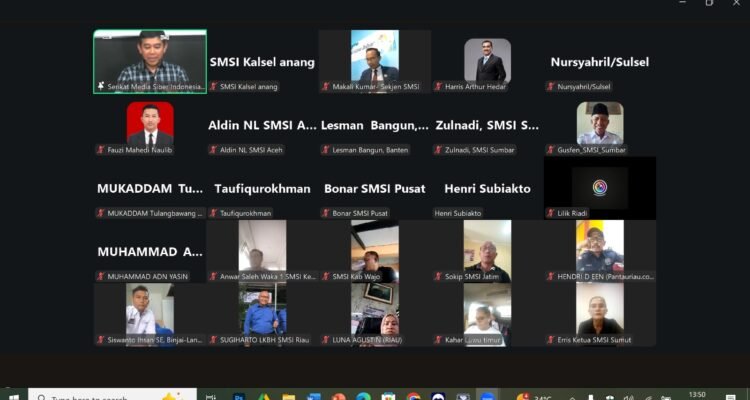Click the MUHAMMAD ADN YASIN participant tile
The image size is (750, 400).
150,252
